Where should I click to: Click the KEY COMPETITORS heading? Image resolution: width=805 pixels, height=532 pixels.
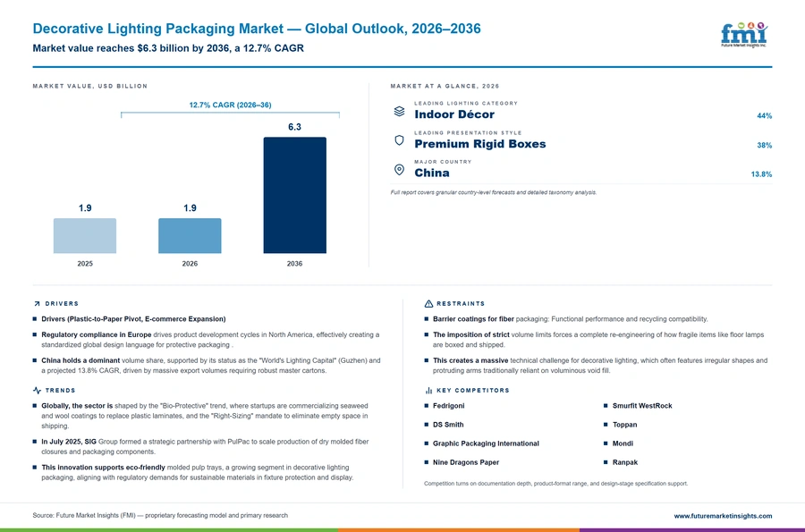click(473, 391)
